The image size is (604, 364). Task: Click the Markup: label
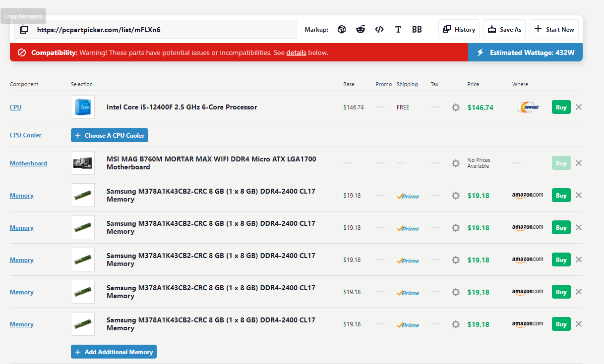tap(316, 30)
